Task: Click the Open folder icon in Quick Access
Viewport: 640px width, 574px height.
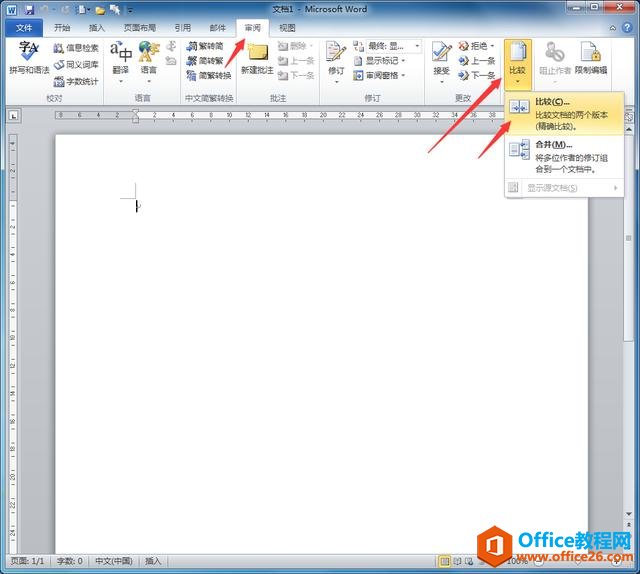Action: pos(100,9)
